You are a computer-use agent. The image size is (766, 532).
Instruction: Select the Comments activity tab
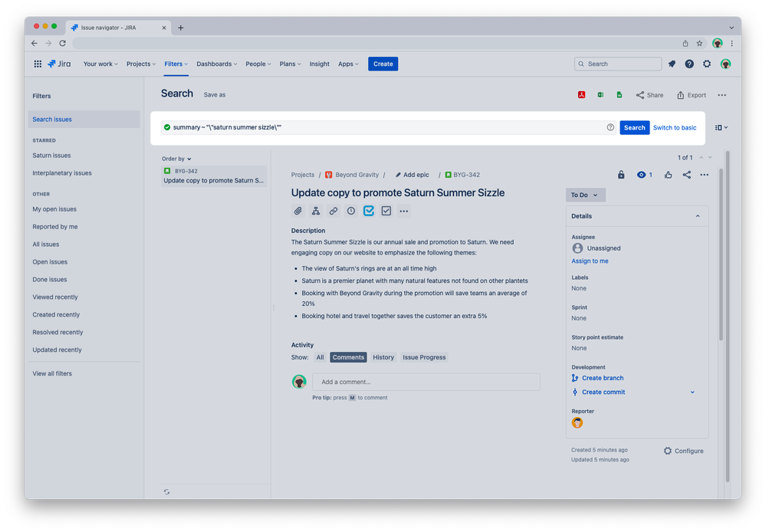pyautogui.click(x=348, y=357)
